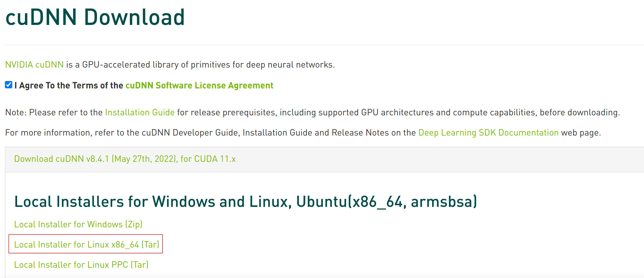Open the Installation Guide link
This screenshot has height=278, width=644.
coord(140,112)
